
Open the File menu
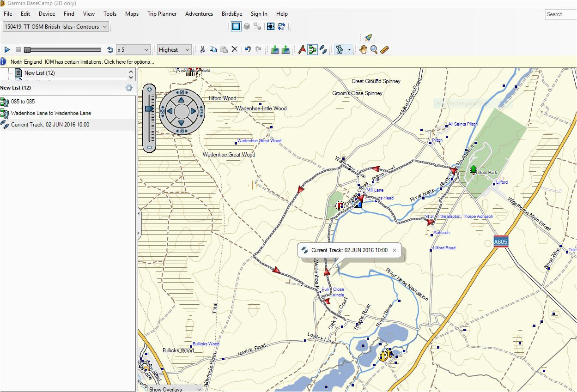tap(8, 14)
